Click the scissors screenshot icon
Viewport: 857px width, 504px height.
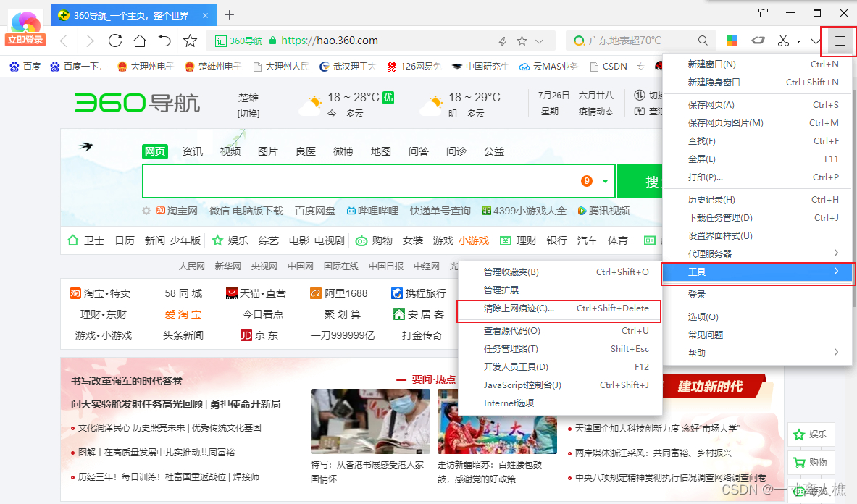(x=783, y=41)
